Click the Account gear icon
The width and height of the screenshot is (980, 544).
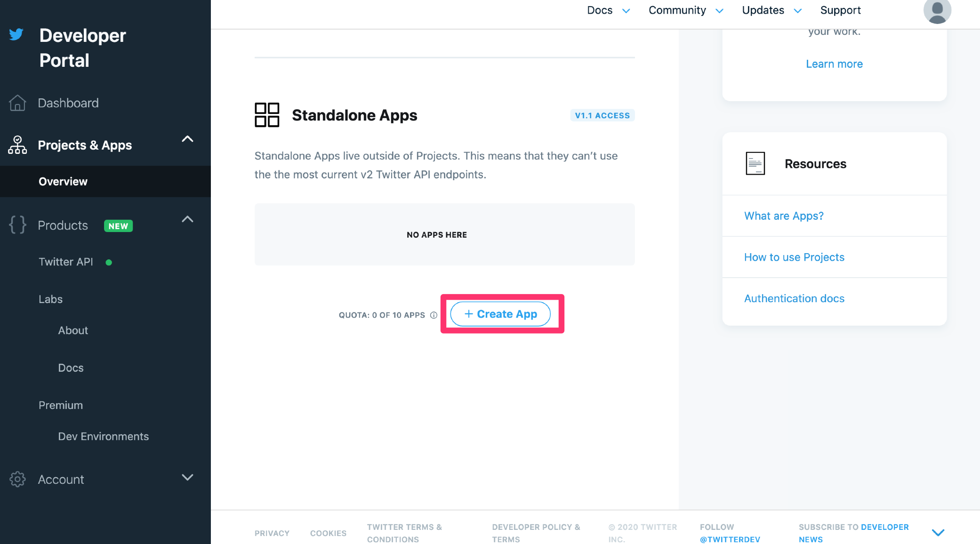[17, 479]
